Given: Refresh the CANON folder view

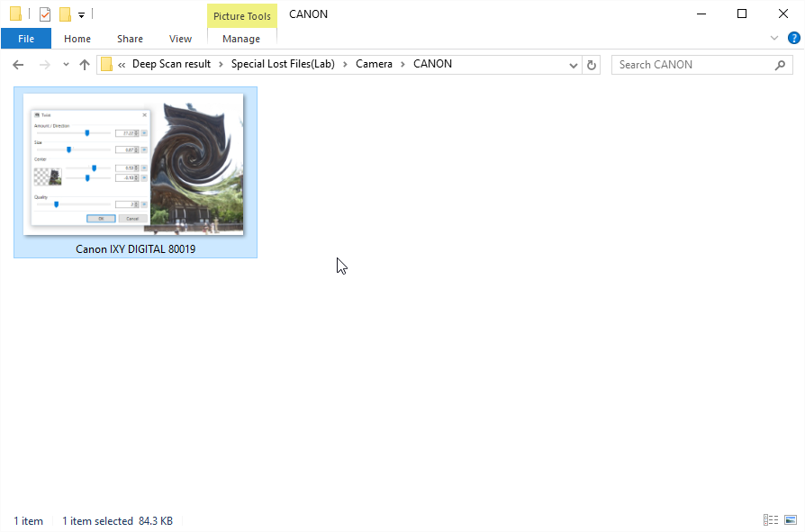Looking at the screenshot, I should pos(592,65).
